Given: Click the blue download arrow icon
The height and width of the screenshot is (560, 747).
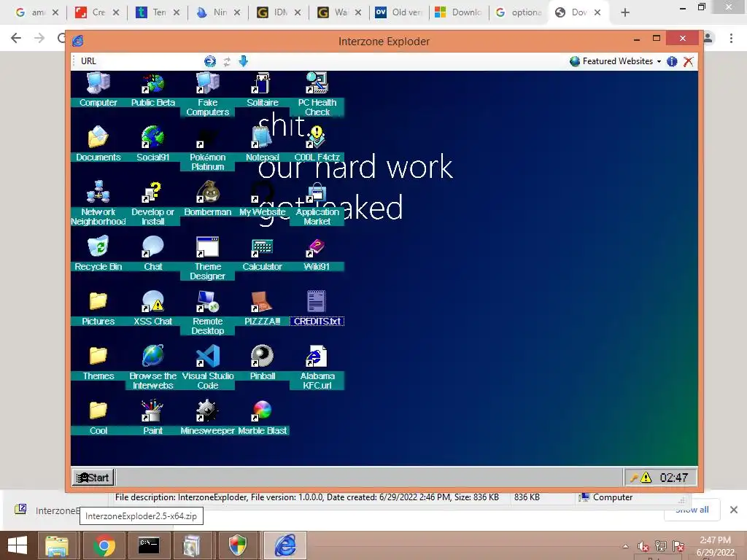Looking at the screenshot, I should [x=244, y=61].
